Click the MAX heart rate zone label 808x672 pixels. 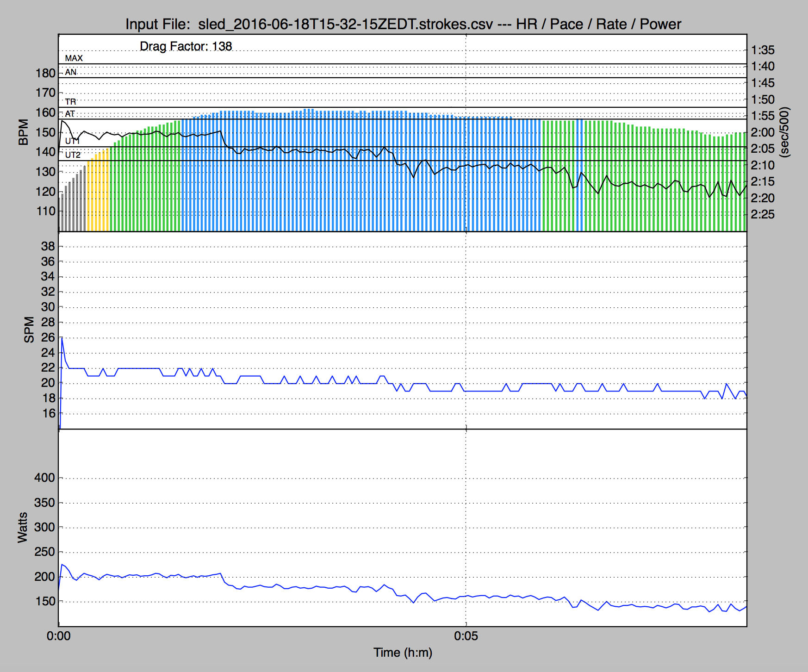pyautogui.click(x=74, y=58)
